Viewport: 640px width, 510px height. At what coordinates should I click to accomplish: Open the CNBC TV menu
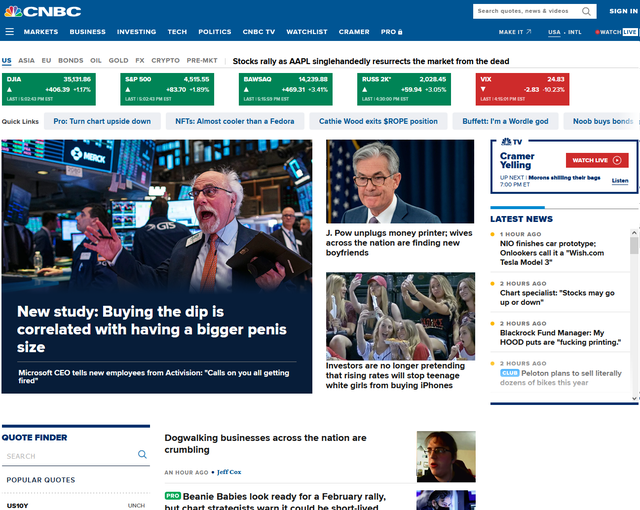[x=259, y=32]
